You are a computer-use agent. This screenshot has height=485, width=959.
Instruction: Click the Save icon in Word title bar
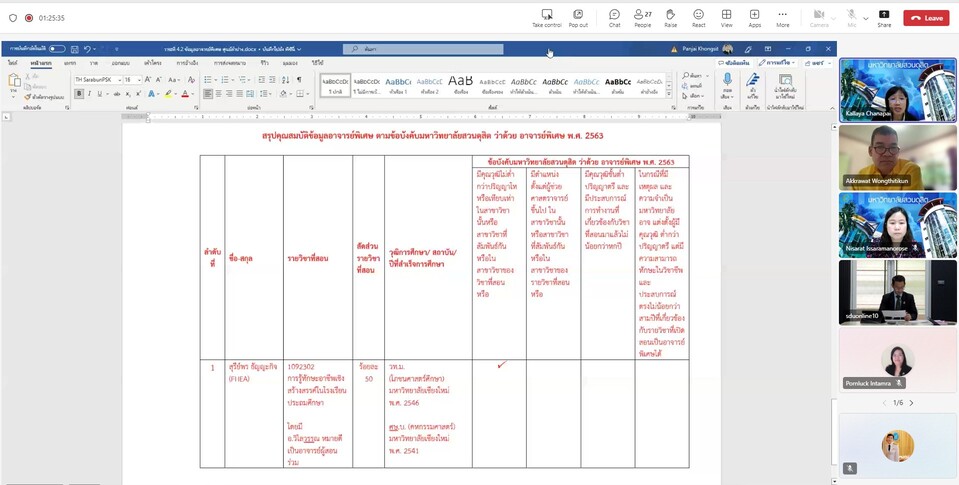[x=75, y=49]
